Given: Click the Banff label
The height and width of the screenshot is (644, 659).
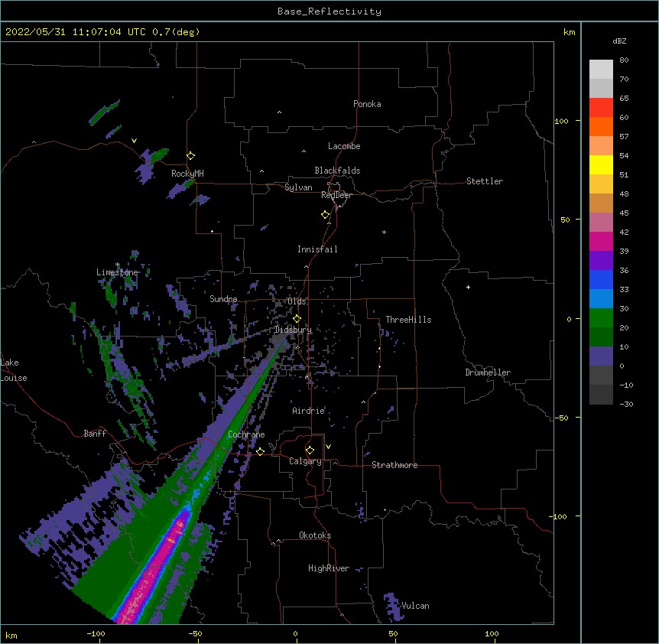Looking at the screenshot, I should click(x=95, y=434).
